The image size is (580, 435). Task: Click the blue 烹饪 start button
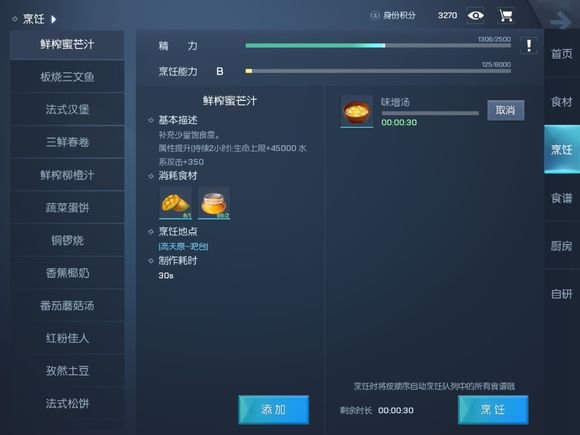[493, 409]
